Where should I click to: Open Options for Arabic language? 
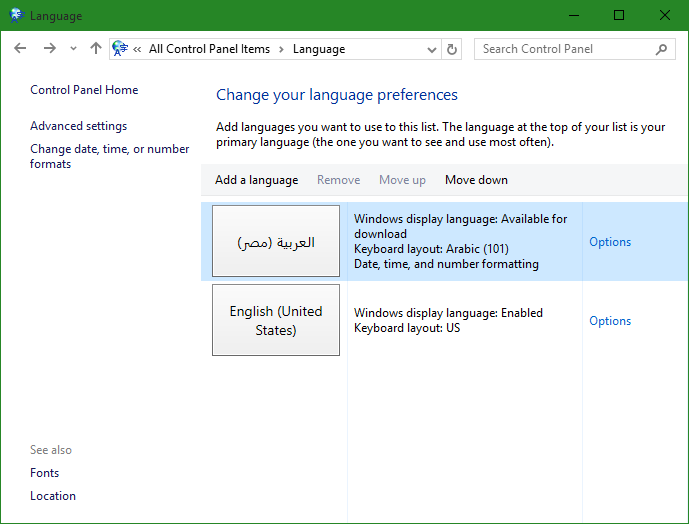click(x=610, y=242)
